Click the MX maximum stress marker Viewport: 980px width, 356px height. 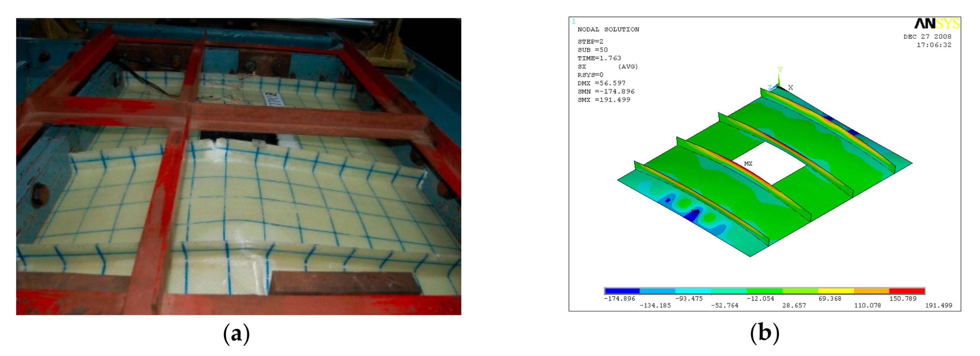pos(748,164)
